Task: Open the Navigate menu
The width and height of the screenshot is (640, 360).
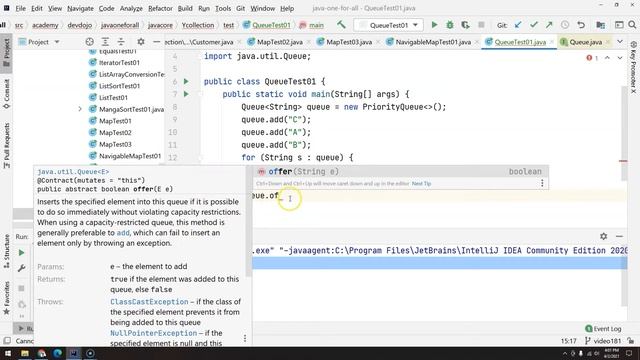Action: pos(80,8)
